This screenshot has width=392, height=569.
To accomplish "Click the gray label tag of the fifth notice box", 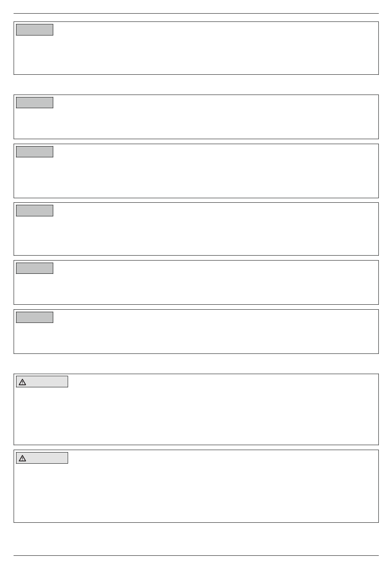I will click(35, 268).
